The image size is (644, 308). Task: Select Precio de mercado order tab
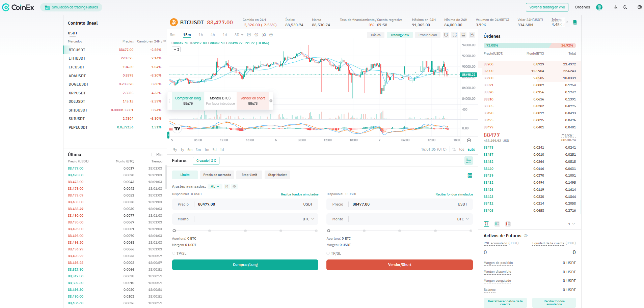pos(217,175)
